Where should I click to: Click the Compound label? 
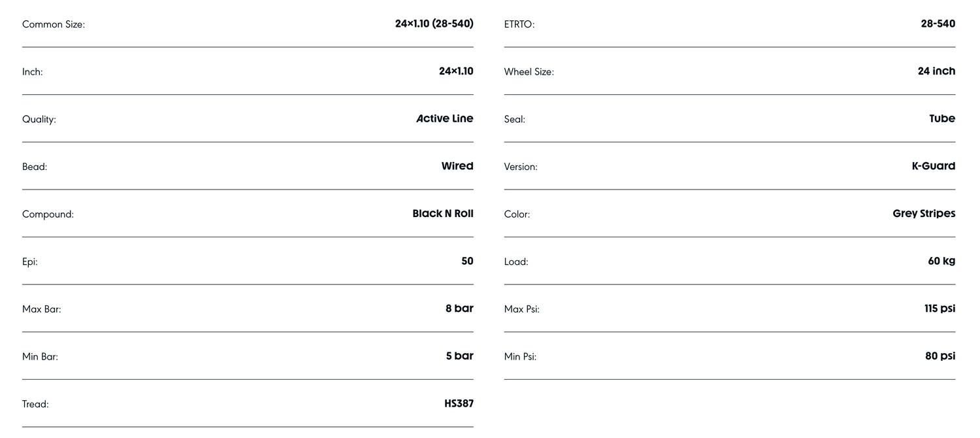pos(48,214)
